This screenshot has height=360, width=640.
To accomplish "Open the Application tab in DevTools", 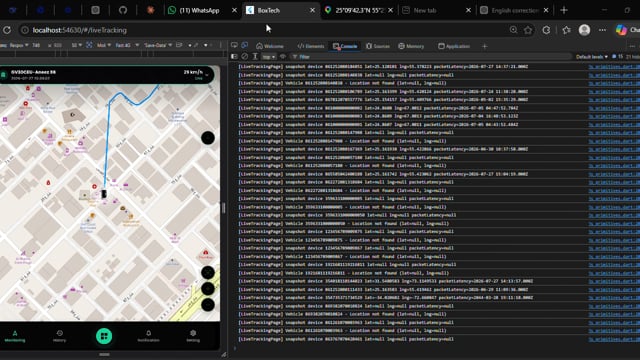I will (454, 46).
